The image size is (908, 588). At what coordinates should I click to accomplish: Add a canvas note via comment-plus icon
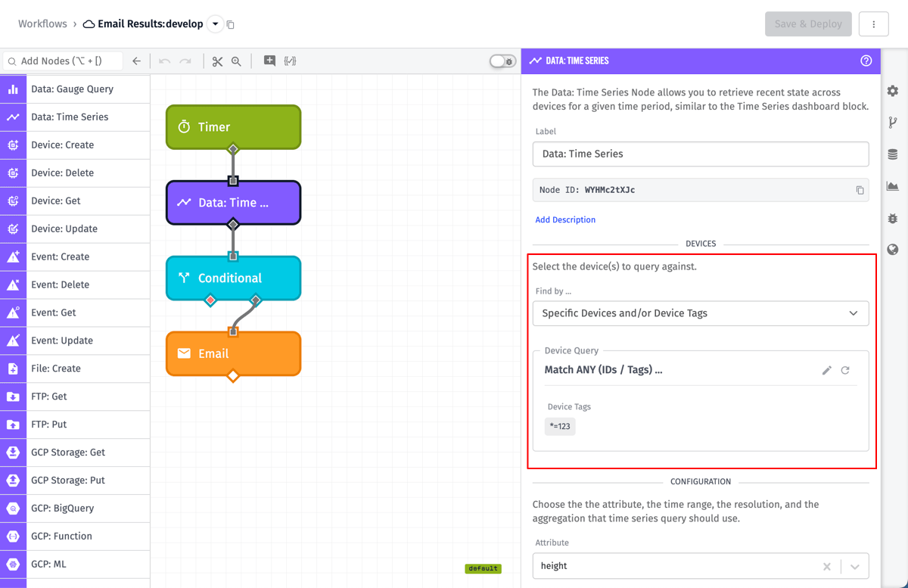(x=269, y=61)
